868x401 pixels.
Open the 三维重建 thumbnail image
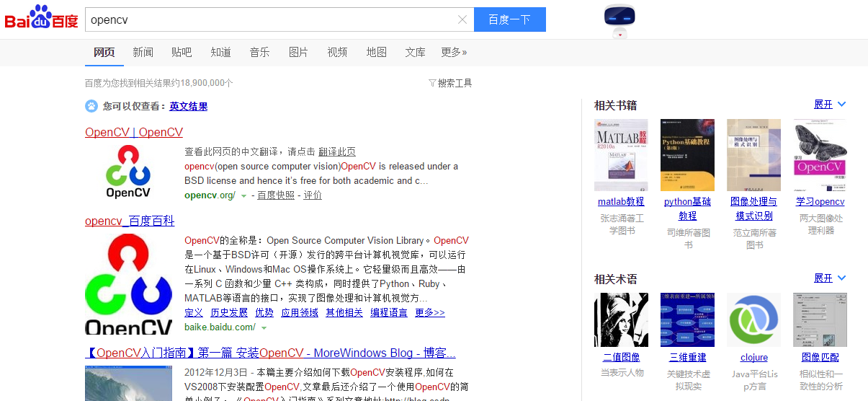pyautogui.click(x=688, y=320)
